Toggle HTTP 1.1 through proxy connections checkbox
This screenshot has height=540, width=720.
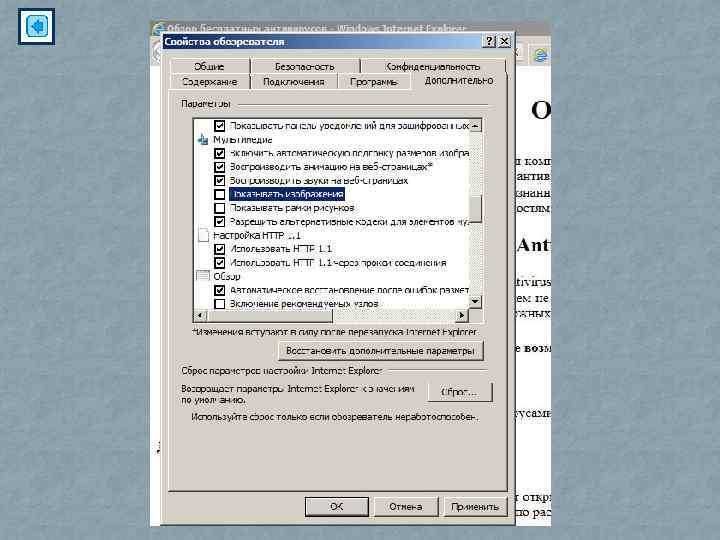[x=219, y=263]
